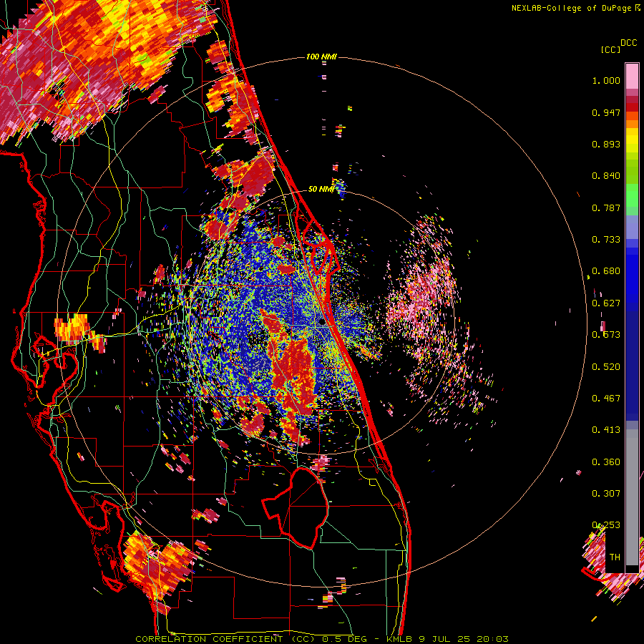The image size is (644, 644).
Task: Click the 9 JUL 25 20:03 timestamp
Action: (464, 639)
